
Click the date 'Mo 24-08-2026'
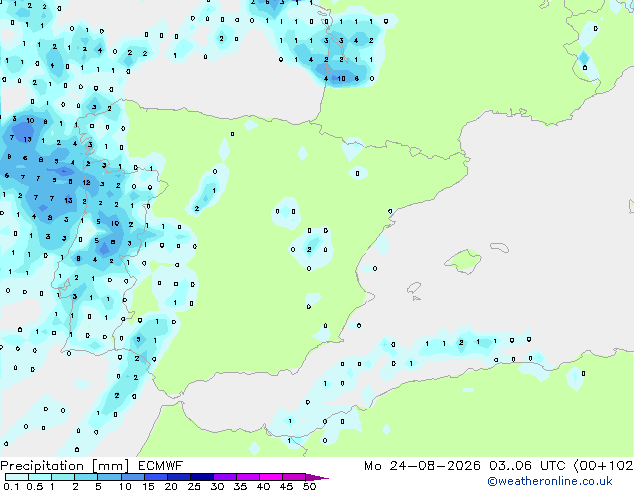[422, 466]
